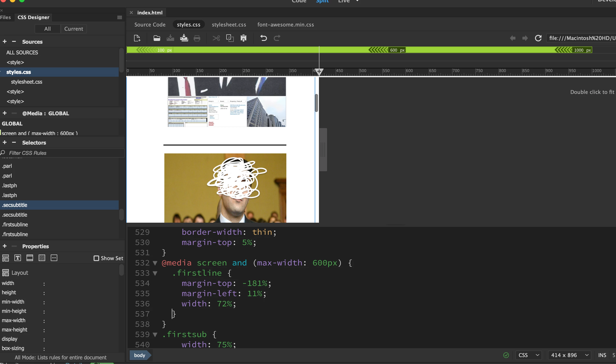Click the New File icon in toolbar
The width and height of the screenshot is (616, 364).
point(137,38)
